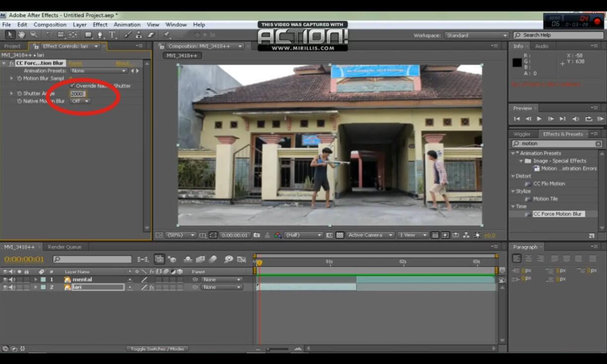Switch to the Project panel tab
Image resolution: width=607 pixels, height=364 pixels.
pos(12,46)
